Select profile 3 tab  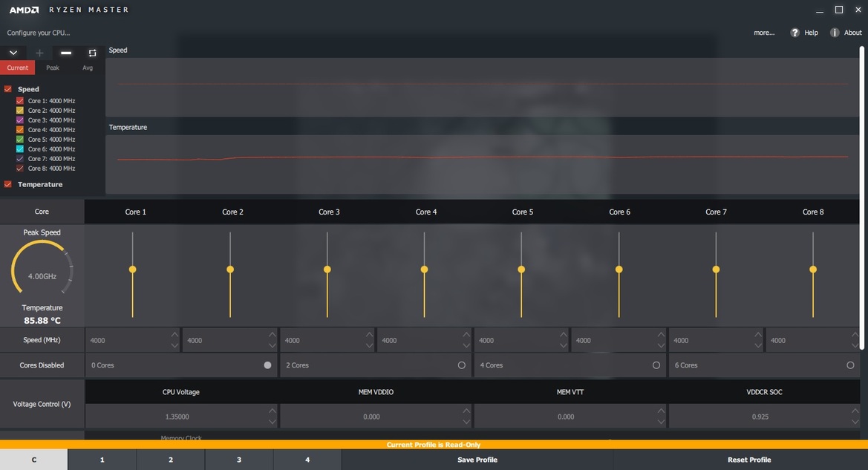point(239,460)
